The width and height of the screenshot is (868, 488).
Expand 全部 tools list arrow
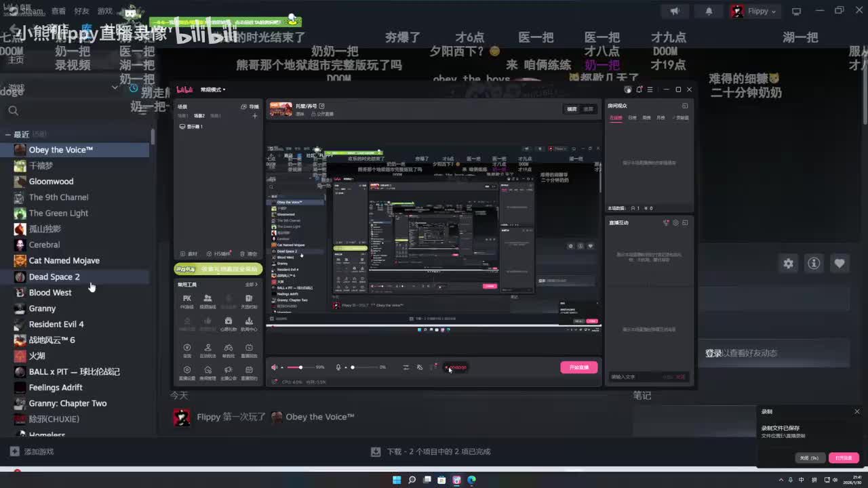tap(251, 285)
